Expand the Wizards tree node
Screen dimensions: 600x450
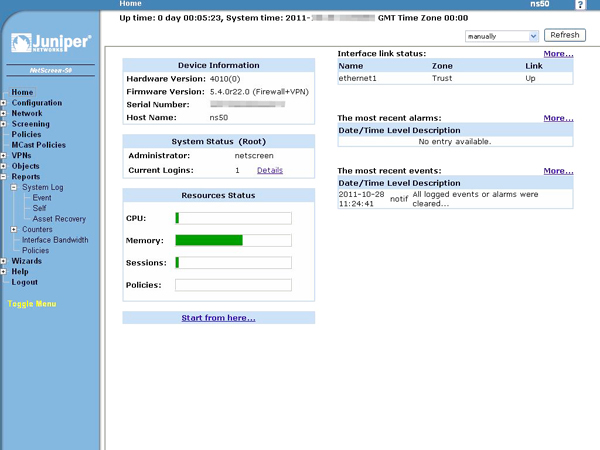3,261
